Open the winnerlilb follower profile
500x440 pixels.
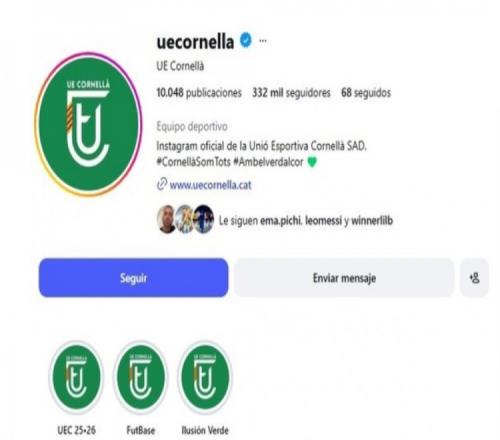click(372, 220)
